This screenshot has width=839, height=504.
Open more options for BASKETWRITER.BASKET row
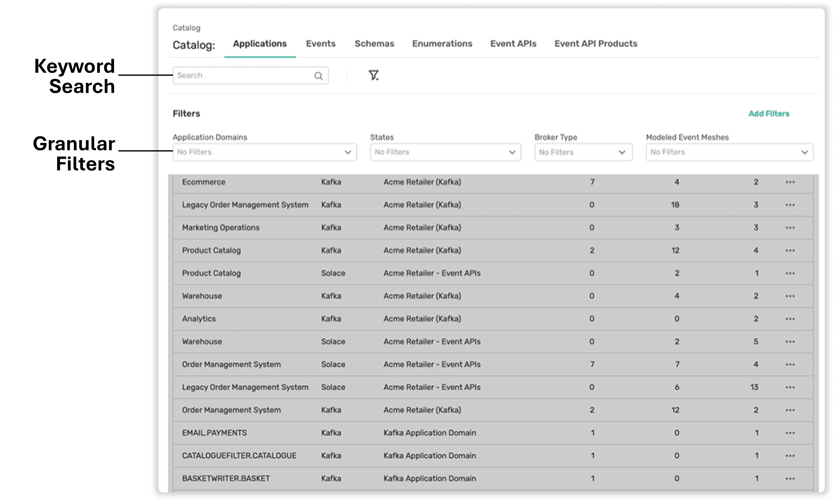point(790,478)
